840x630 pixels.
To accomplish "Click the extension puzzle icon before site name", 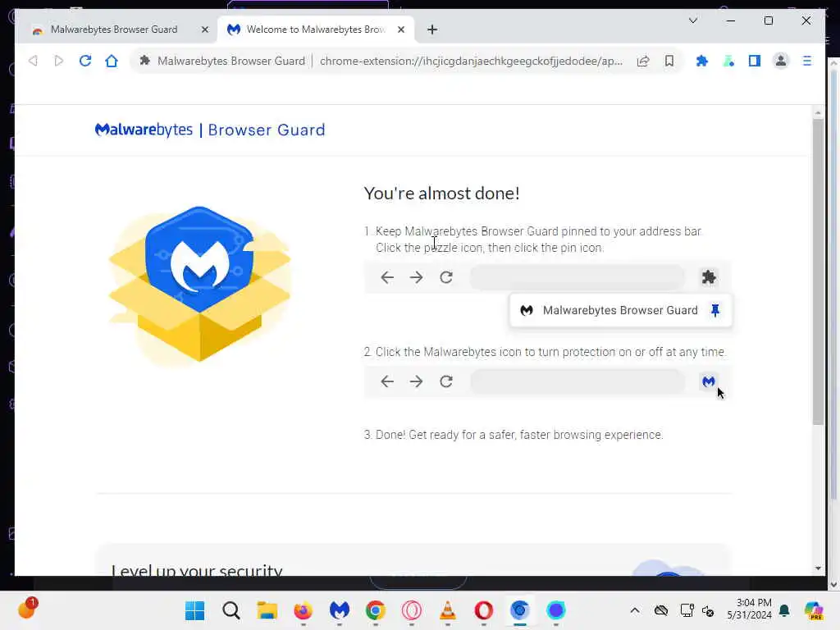I will click(x=144, y=61).
